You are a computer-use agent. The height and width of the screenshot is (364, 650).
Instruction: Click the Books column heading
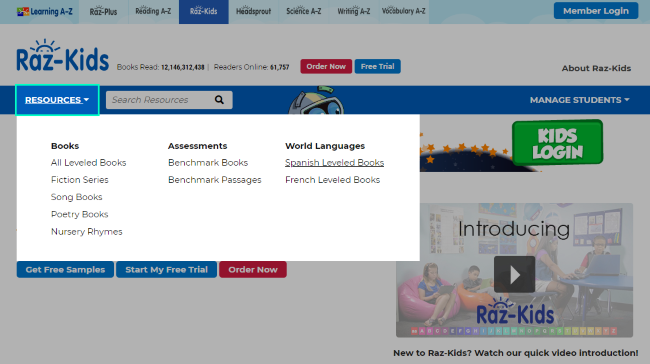[65, 146]
